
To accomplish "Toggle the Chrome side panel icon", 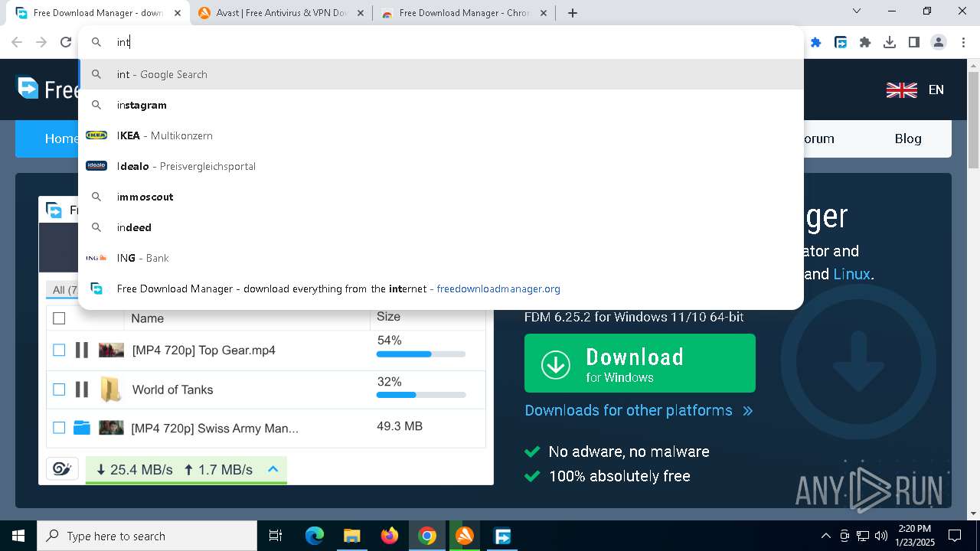I will pos(914,42).
